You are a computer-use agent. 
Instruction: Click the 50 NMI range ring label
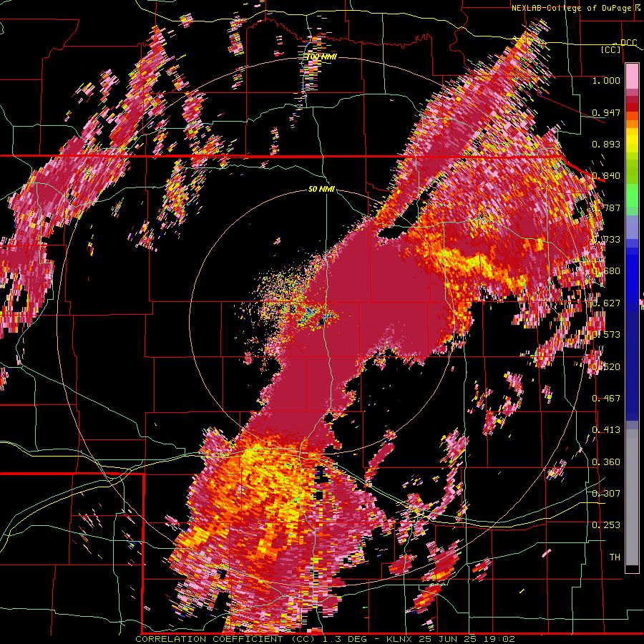tap(321, 189)
